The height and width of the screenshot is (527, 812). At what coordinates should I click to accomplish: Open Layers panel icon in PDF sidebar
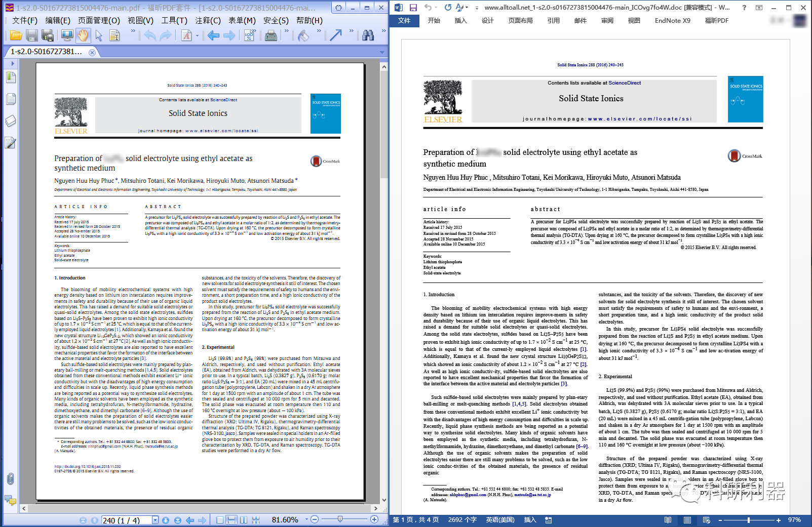(x=11, y=121)
